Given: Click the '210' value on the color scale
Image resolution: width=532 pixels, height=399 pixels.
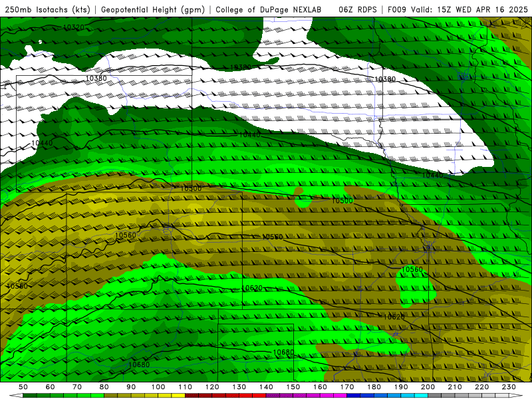Looking at the screenshot, I should pos(455,387).
